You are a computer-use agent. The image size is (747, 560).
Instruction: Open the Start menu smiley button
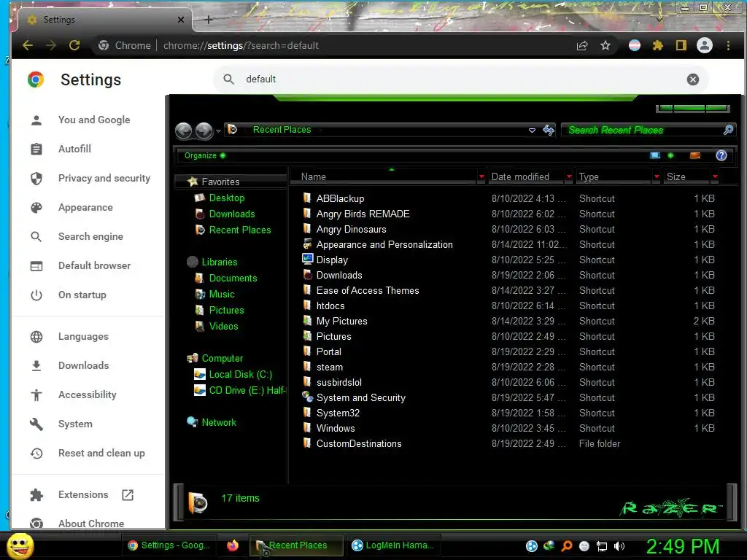(20, 545)
